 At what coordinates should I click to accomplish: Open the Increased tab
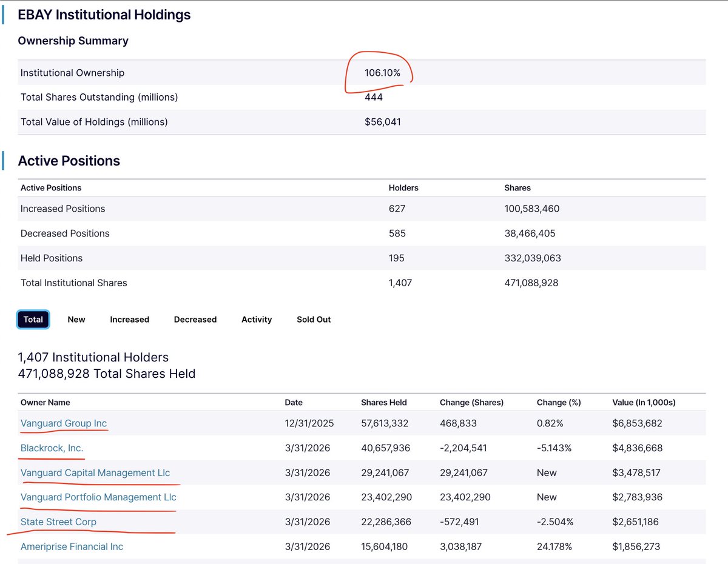129,320
